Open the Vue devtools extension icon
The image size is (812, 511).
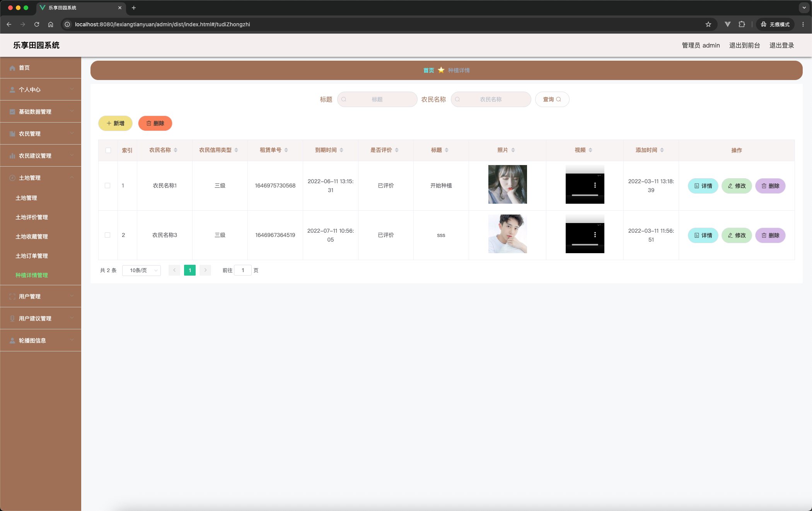pyautogui.click(x=728, y=24)
